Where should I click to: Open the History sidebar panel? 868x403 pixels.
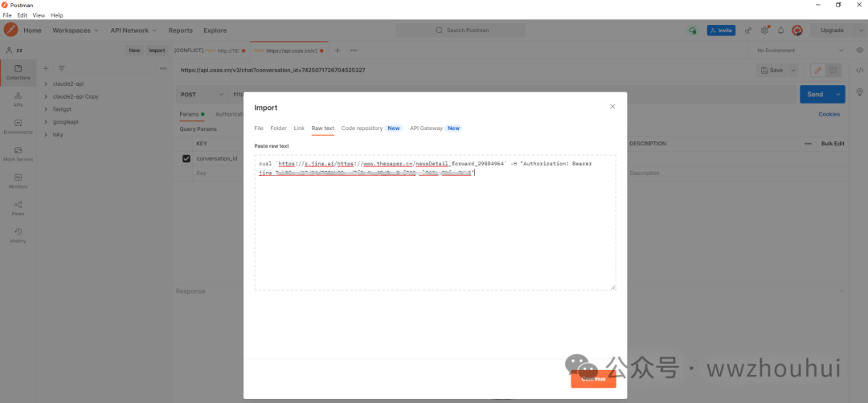pos(18,236)
